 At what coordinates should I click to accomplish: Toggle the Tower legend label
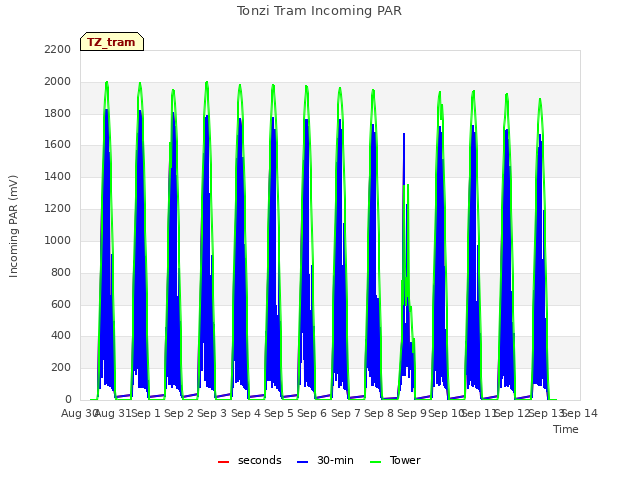405,460
